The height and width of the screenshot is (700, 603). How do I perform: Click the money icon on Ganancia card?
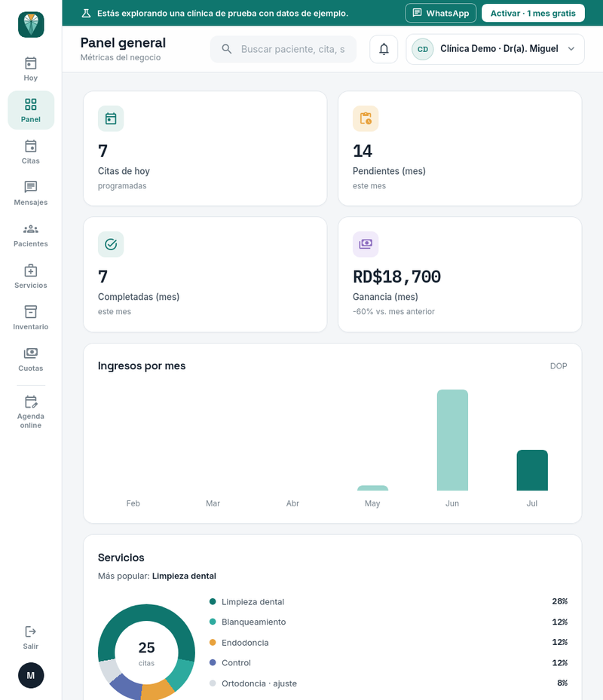(x=366, y=244)
